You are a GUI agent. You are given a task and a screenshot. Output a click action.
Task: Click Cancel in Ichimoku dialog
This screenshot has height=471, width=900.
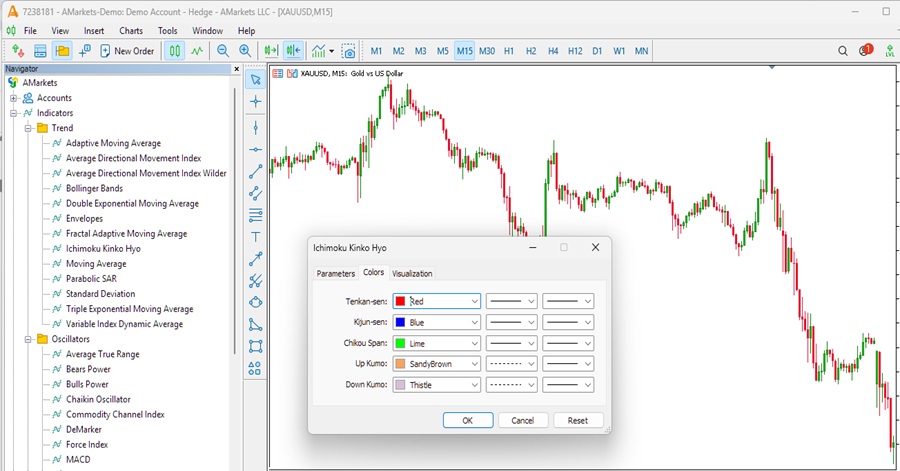pos(523,421)
